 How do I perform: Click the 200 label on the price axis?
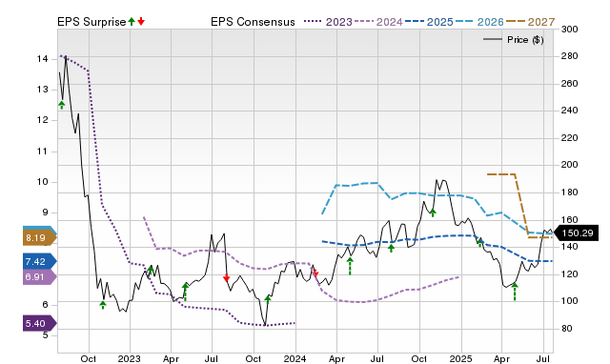click(x=570, y=165)
